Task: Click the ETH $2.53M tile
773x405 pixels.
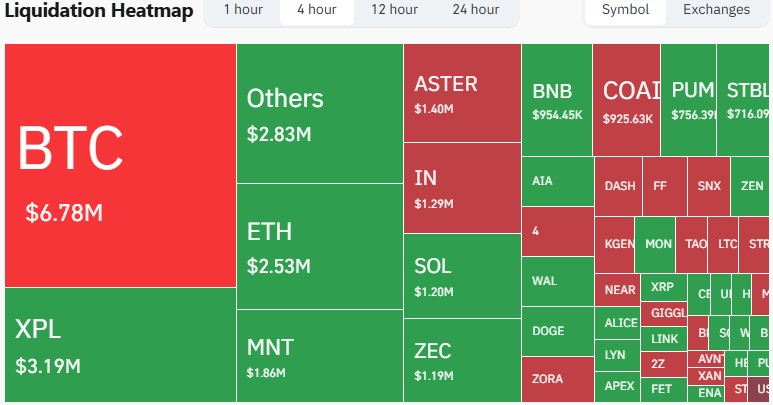Action: click(x=320, y=247)
